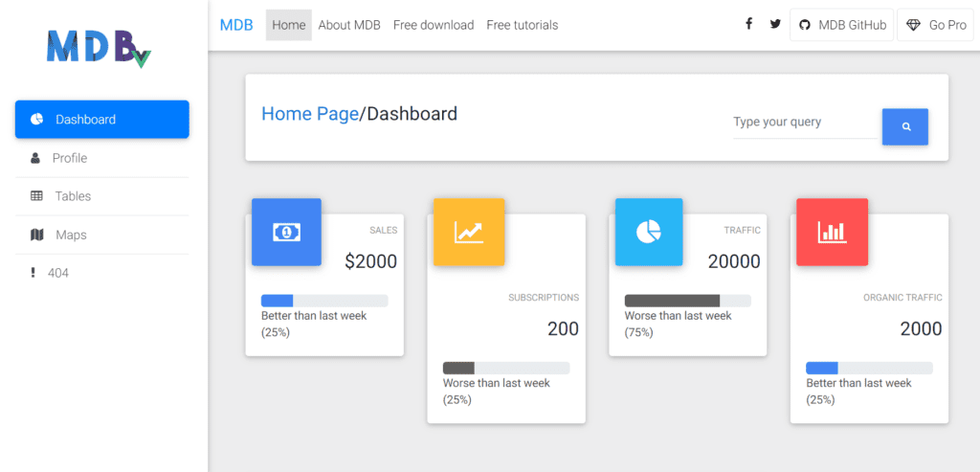Viewport: 980px width, 472px height.
Task: Select the Home navbar tab
Action: (x=289, y=25)
